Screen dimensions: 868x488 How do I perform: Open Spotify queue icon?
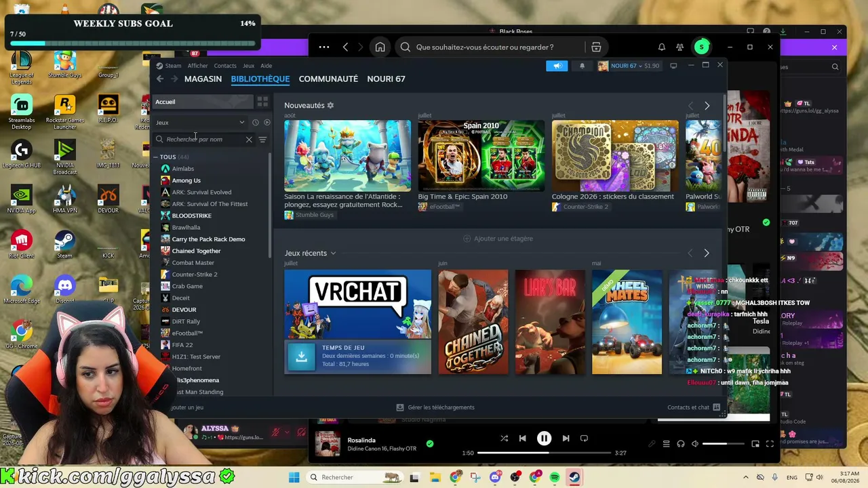666,444
